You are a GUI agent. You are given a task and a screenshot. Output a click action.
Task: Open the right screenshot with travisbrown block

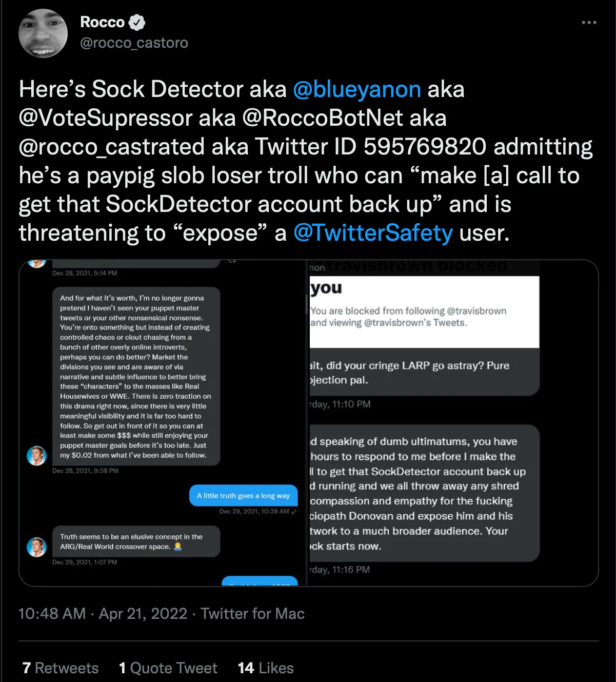tap(453, 423)
